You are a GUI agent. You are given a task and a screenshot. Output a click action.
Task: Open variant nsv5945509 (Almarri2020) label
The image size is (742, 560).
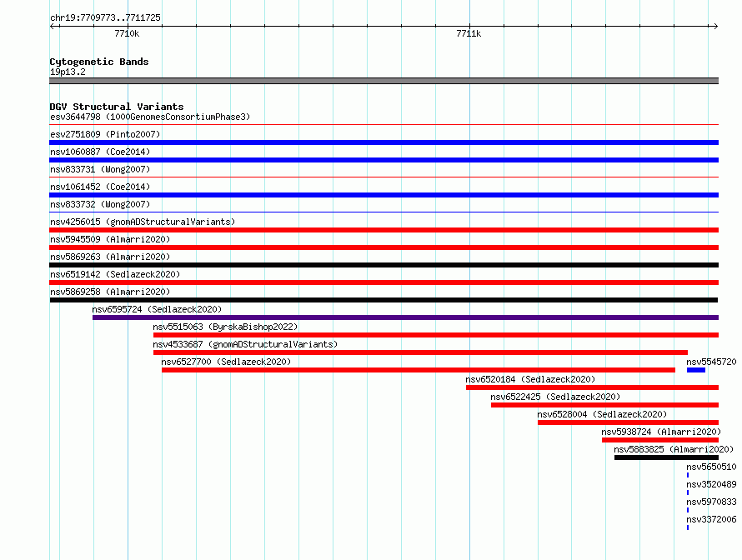[110, 239]
